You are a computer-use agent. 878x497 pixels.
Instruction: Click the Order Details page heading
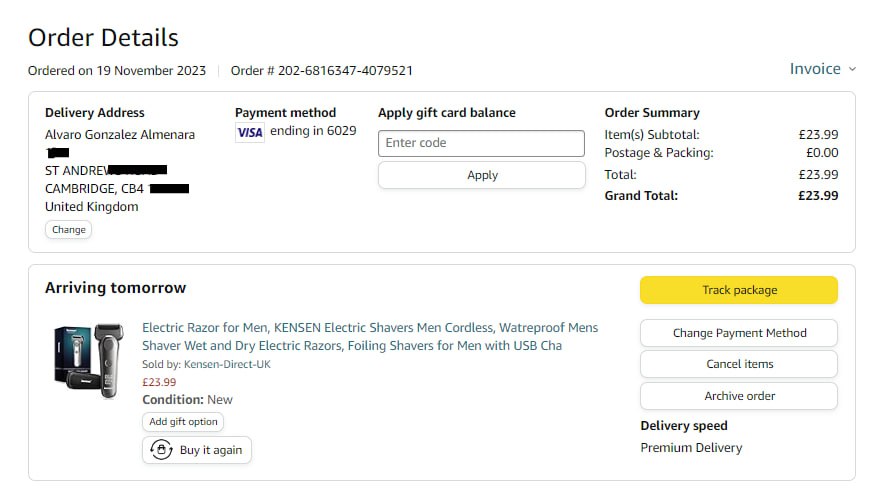[103, 38]
